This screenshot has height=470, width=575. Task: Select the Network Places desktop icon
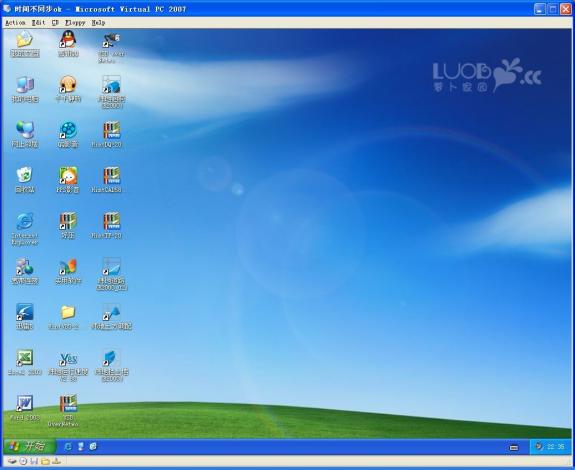pos(25,135)
